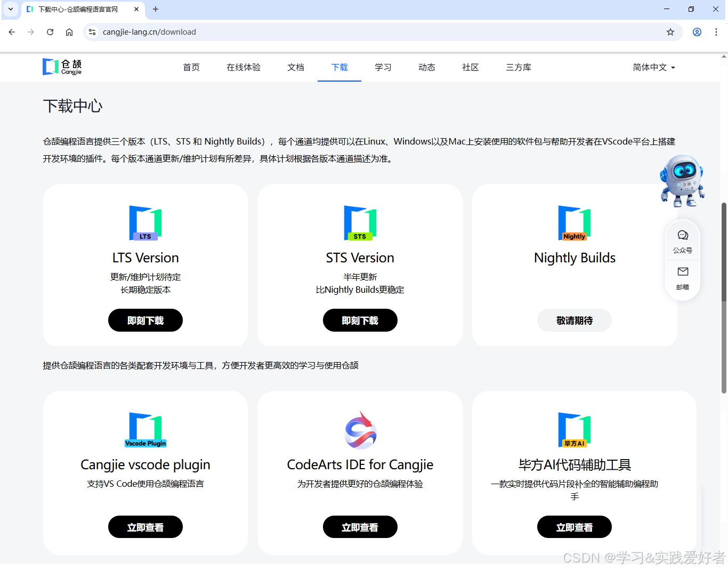Click the LTS Version title text
The height and width of the screenshot is (570, 728).
(x=145, y=258)
